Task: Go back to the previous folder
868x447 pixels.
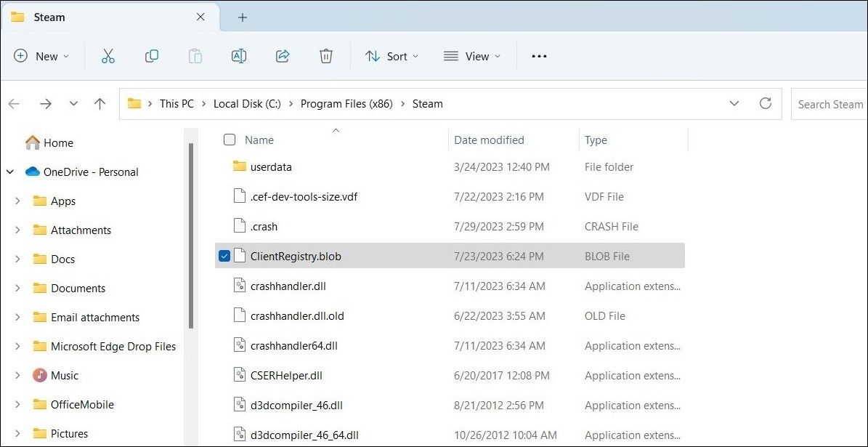Action: [x=14, y=103]
